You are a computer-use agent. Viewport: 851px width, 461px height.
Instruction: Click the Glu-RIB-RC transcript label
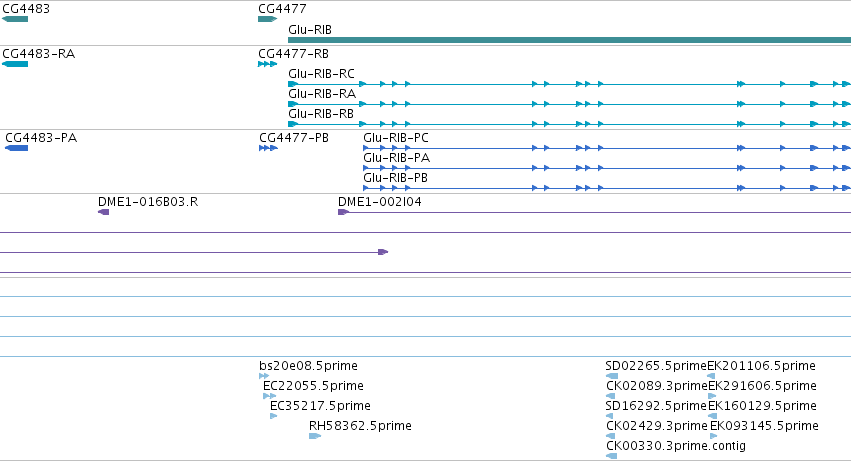(321, 74)
